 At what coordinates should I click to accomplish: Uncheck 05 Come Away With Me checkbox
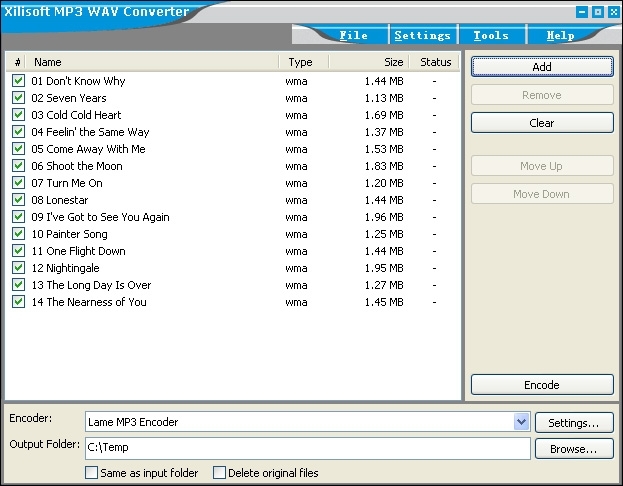(18, 149)
